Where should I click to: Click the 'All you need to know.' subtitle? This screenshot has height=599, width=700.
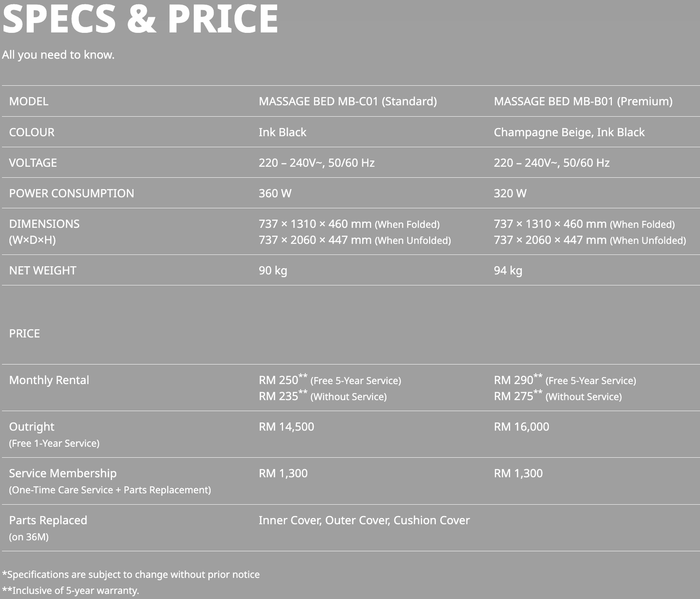point(58,55)
